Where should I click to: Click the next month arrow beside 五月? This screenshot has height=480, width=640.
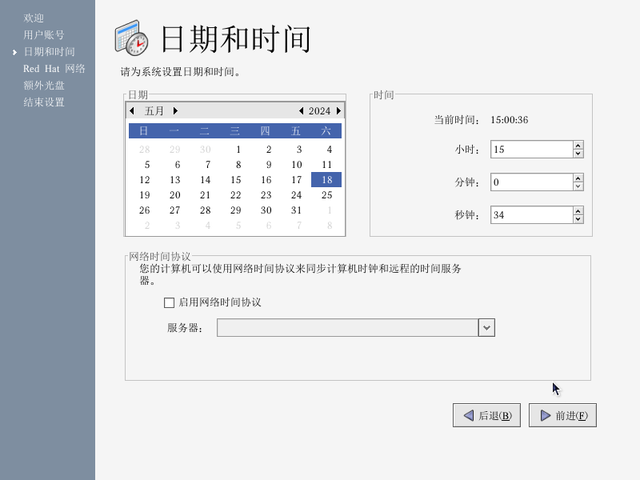[175, 111]
